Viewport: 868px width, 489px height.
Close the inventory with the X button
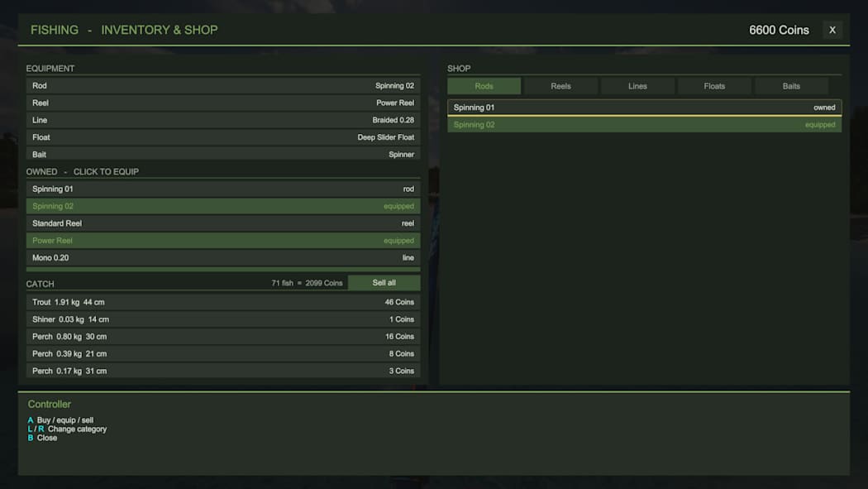point(832,30)
